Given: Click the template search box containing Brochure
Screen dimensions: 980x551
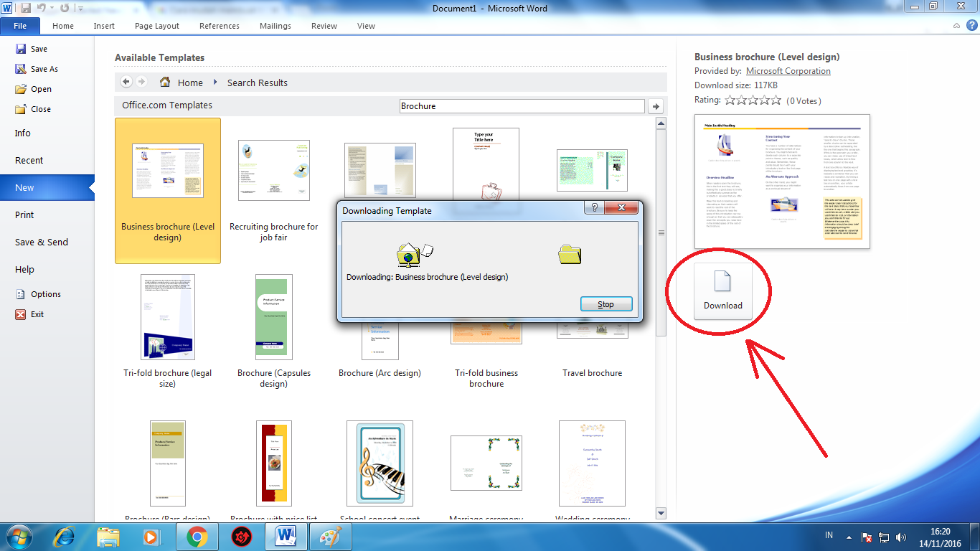Looking at the screenshot, I should point(522,106).
